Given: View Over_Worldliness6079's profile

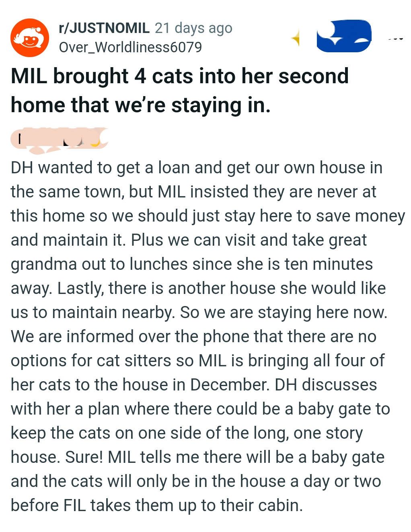Looking at the screenshot, I should [131, 47].
